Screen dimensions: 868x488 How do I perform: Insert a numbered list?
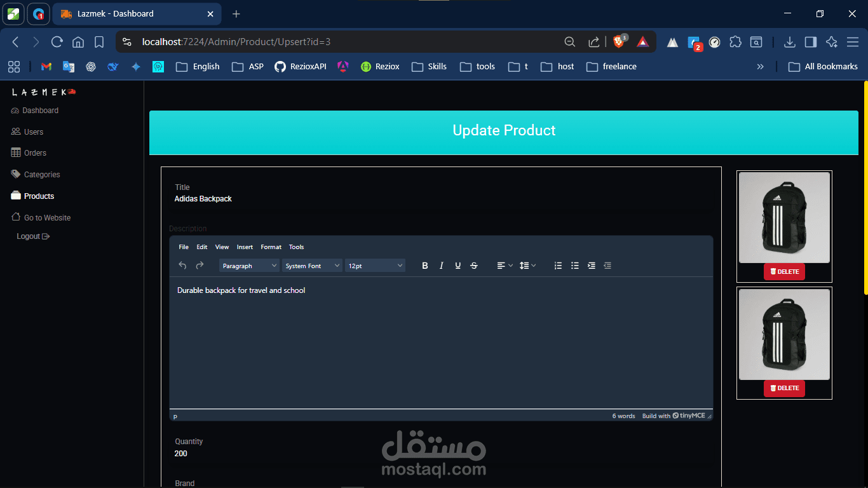[558, 266]
